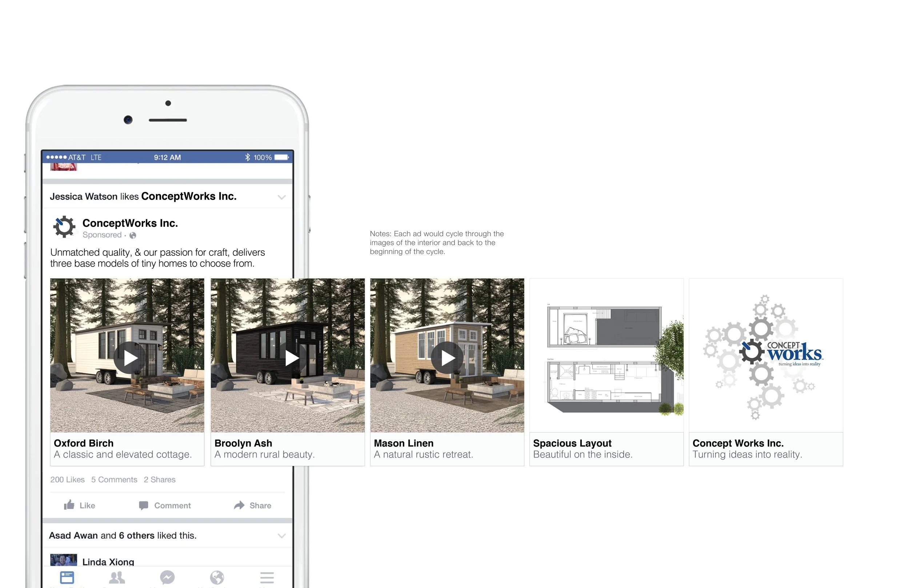Open the ConceptWorks Inc. page name link
Screen dimensions: 909x588
pos(130,223)
